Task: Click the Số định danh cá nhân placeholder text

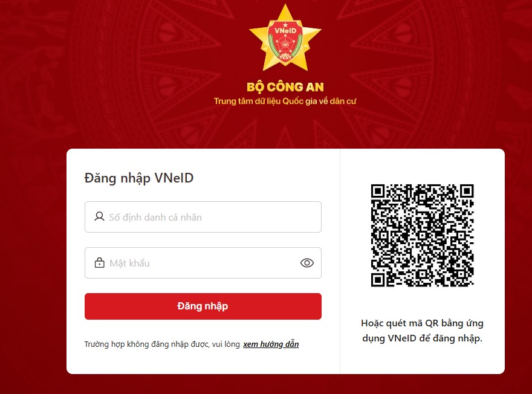Action: click(x=155, y=218)
